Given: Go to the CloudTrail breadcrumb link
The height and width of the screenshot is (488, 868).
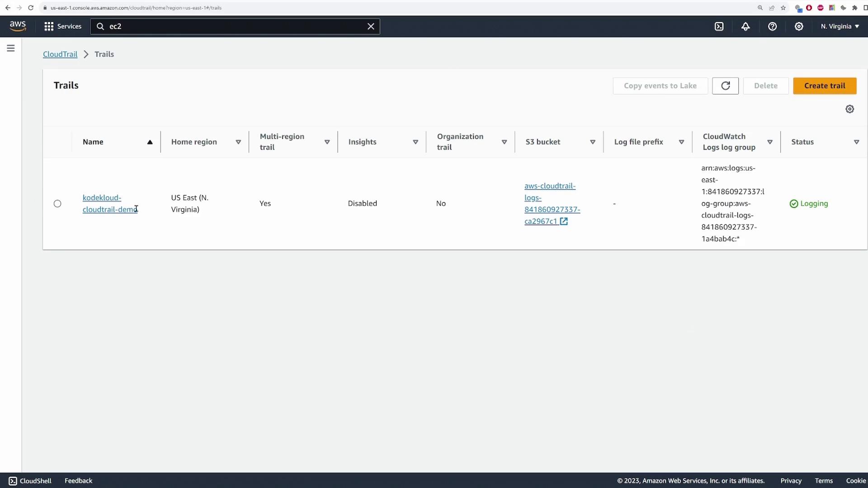Looking at the screenshot, I should 60,54.
